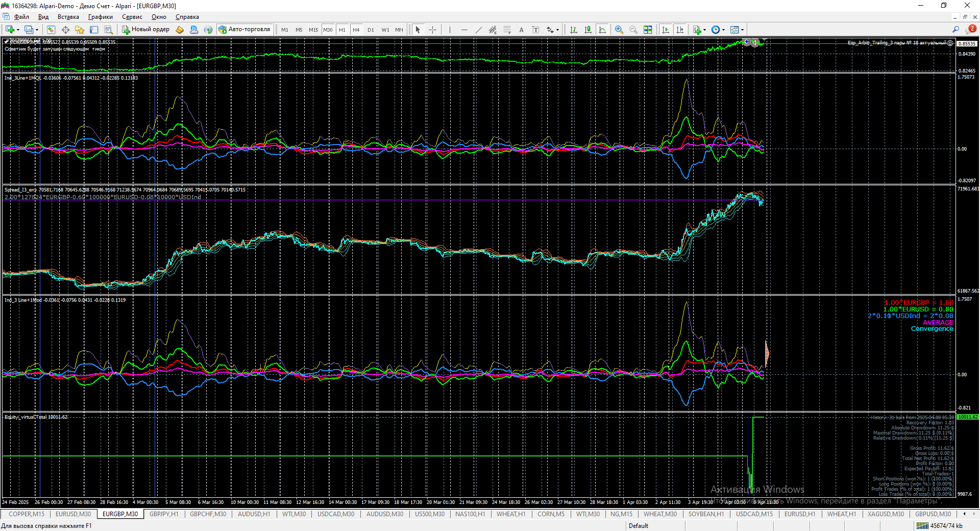Click the Новый ордер new order button

point(145,30)
